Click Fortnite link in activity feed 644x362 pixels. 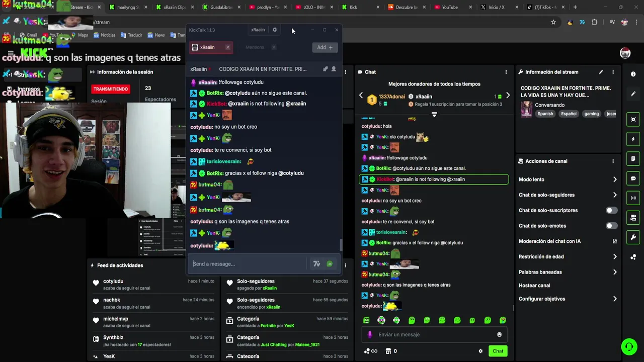coord(268,326)
